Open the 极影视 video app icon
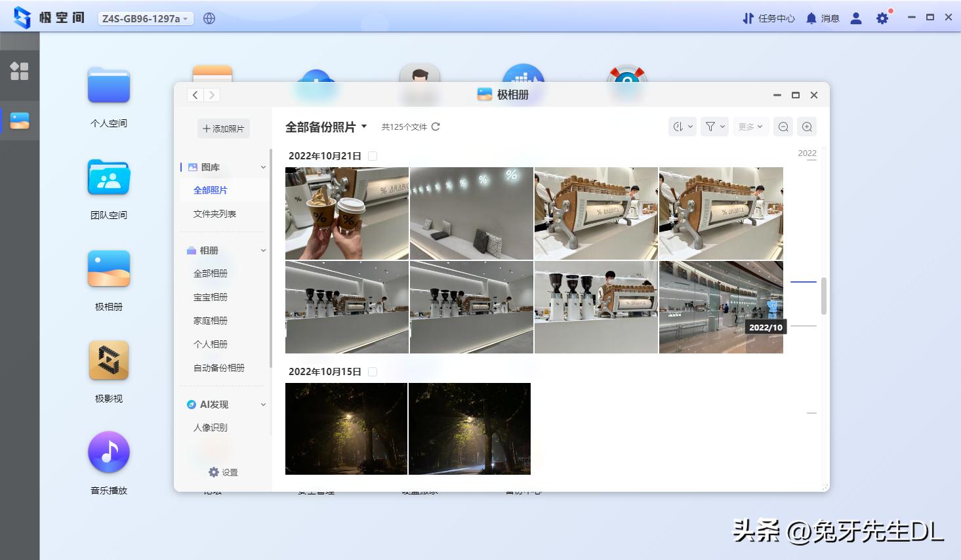This screenshot has width=961, height=560. click(x=109, y=361)
